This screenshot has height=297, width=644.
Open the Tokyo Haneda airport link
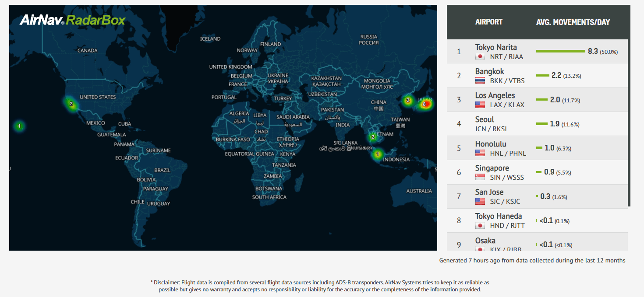coord(499,216)
